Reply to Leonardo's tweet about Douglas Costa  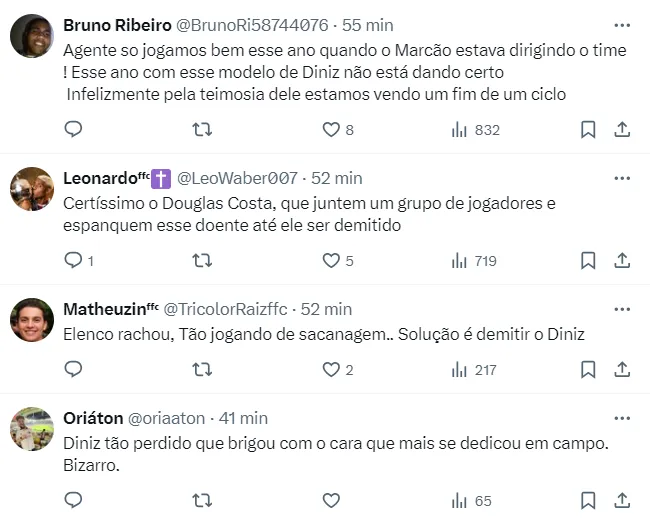click(73, 260)
